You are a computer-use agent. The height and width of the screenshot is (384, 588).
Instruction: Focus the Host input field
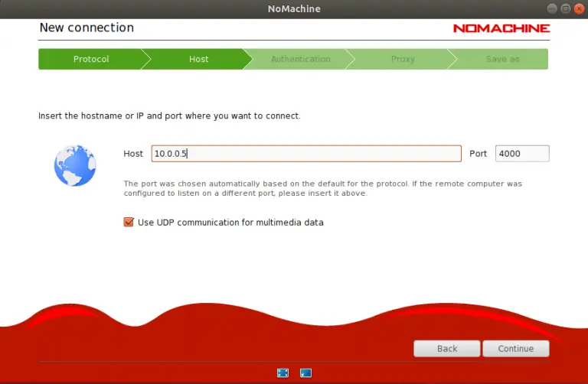coord(306,154)
